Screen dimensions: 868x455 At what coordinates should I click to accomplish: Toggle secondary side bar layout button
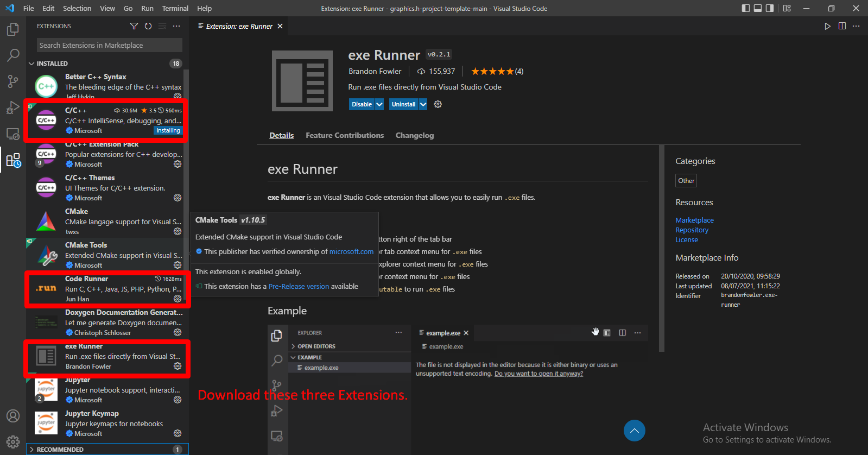point(770,8)
